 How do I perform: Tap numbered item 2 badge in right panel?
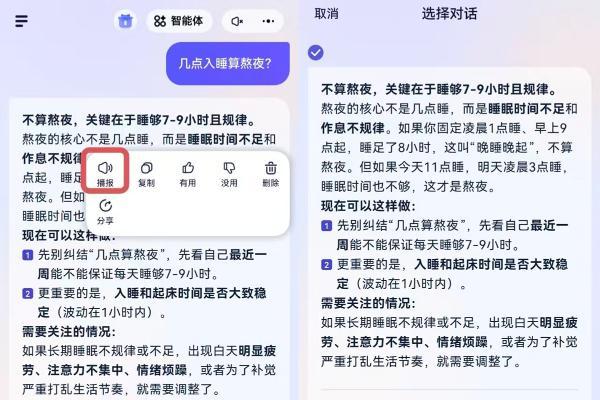[x=326, y=264]
